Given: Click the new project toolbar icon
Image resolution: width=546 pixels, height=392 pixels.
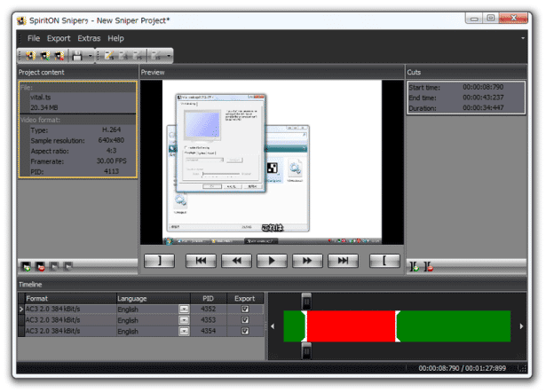Looking at the screenshot, I should (30, 56).
